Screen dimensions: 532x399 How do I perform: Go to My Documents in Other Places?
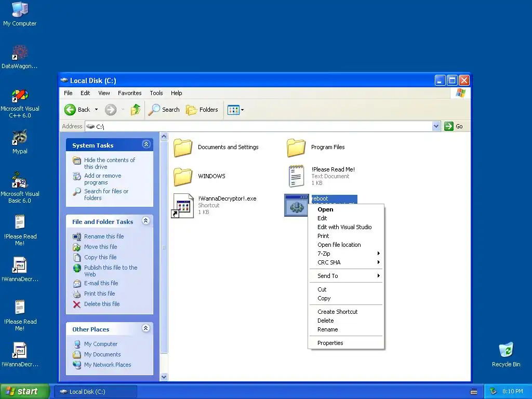[102, 354]
